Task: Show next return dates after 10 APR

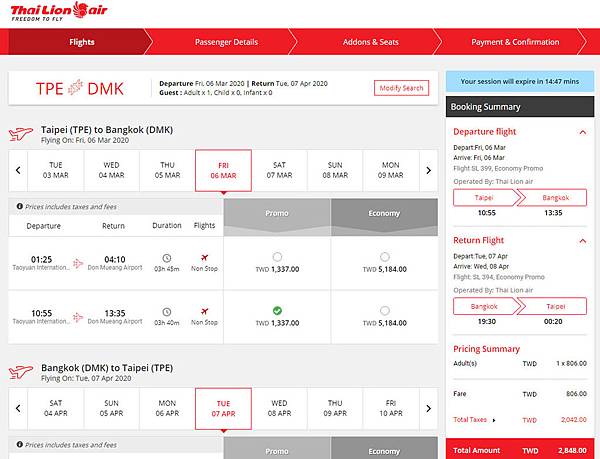Action: (x=429, y=409)
